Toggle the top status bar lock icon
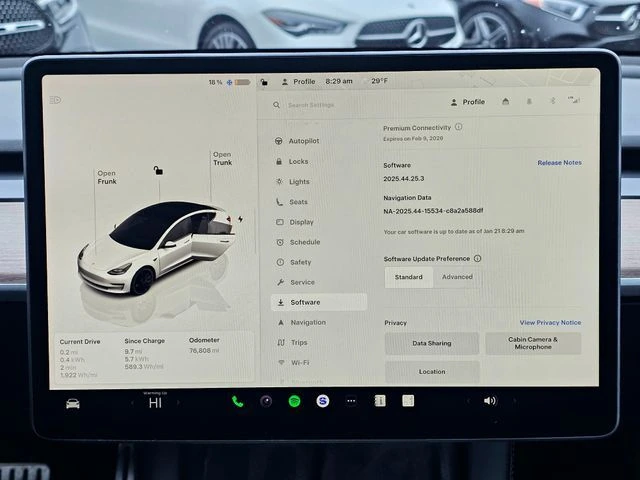640x480 pixels. [x=263, y=82]
